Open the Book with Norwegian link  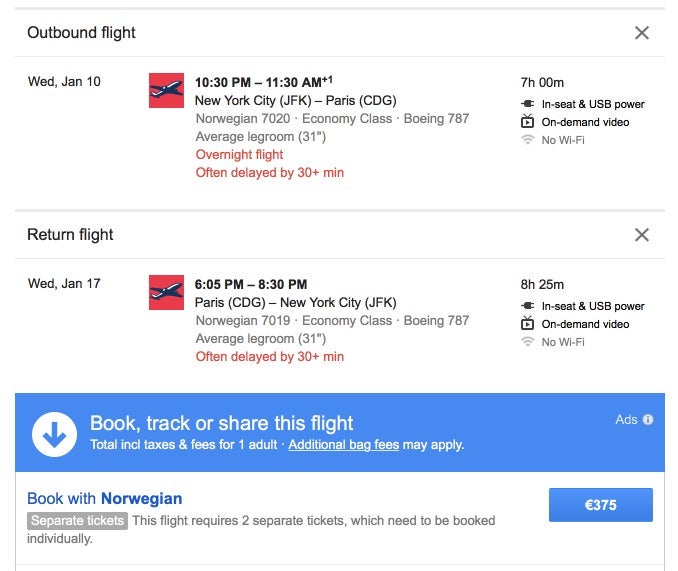[105, 498]
